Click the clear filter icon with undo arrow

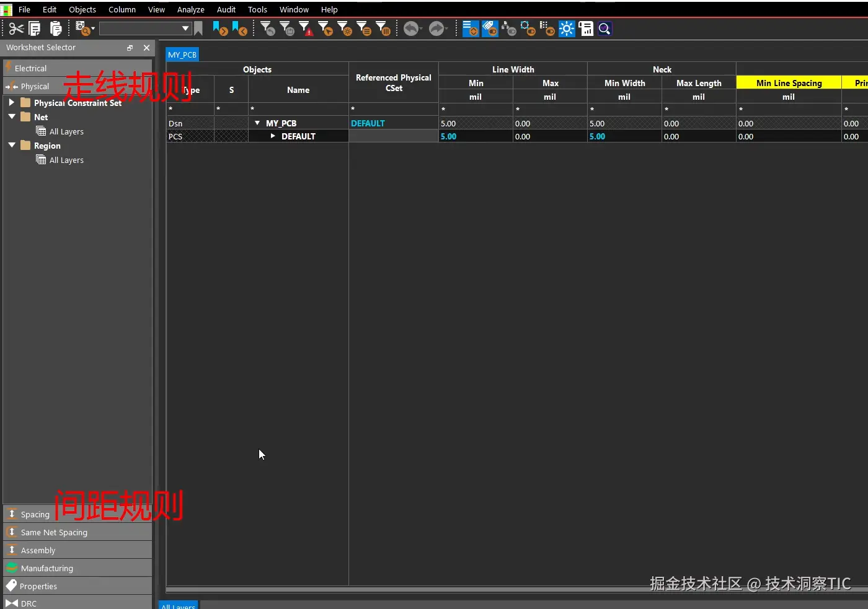pos(268,28)
